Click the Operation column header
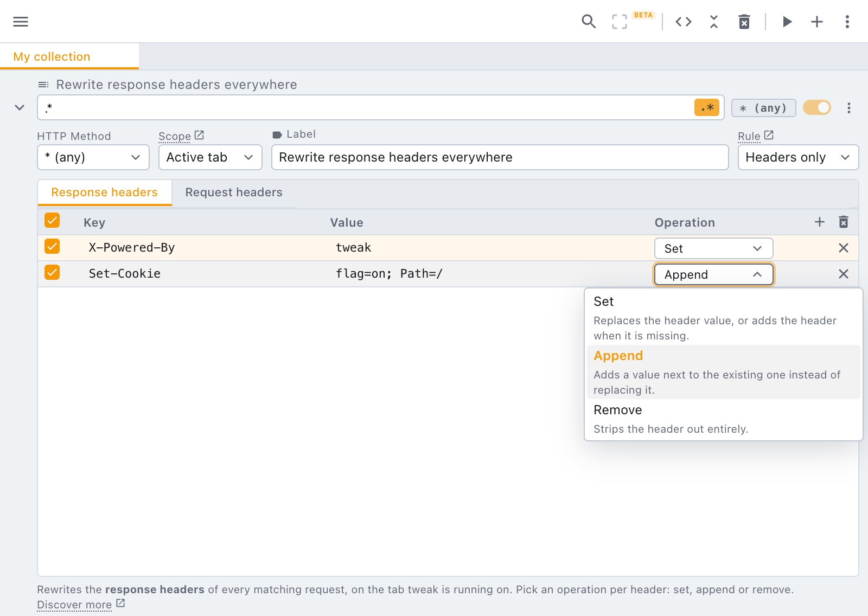868x616 pixels. 685,222
